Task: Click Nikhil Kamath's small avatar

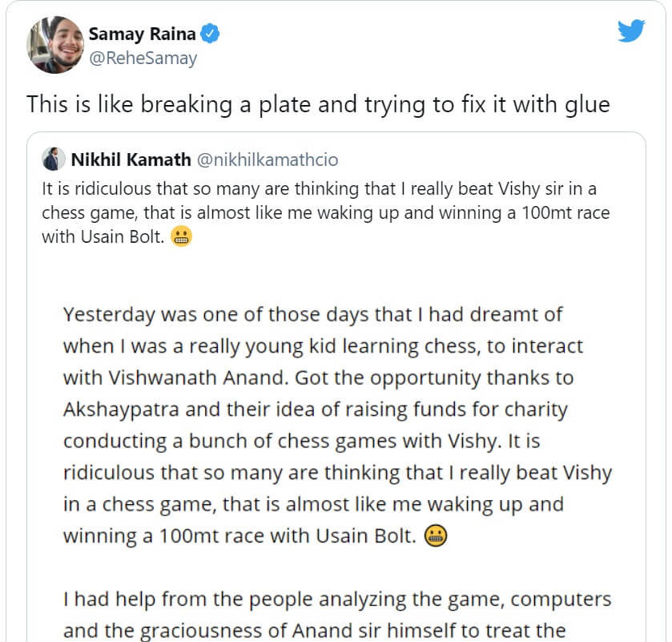Action: point(53,159)
